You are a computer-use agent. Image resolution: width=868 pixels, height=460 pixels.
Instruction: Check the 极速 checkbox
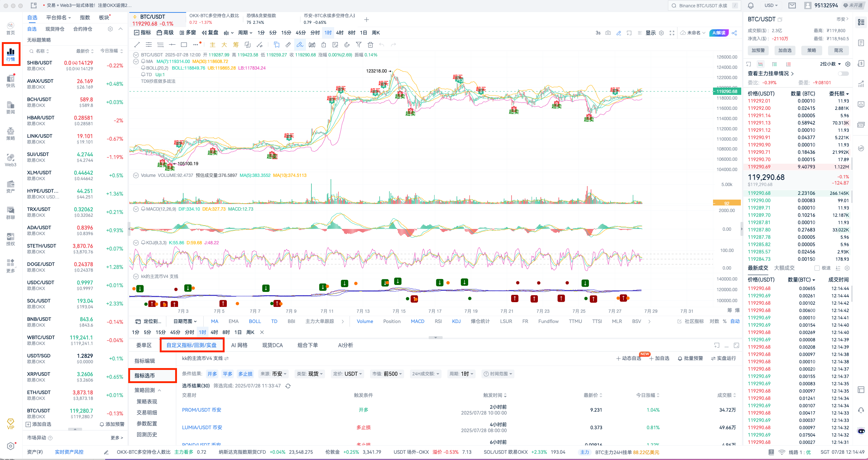click(817, 268)
